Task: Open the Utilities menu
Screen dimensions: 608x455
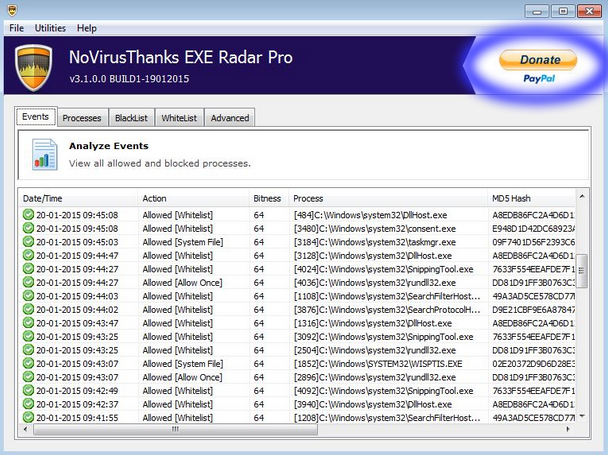Action: click(x=50, y=28)
